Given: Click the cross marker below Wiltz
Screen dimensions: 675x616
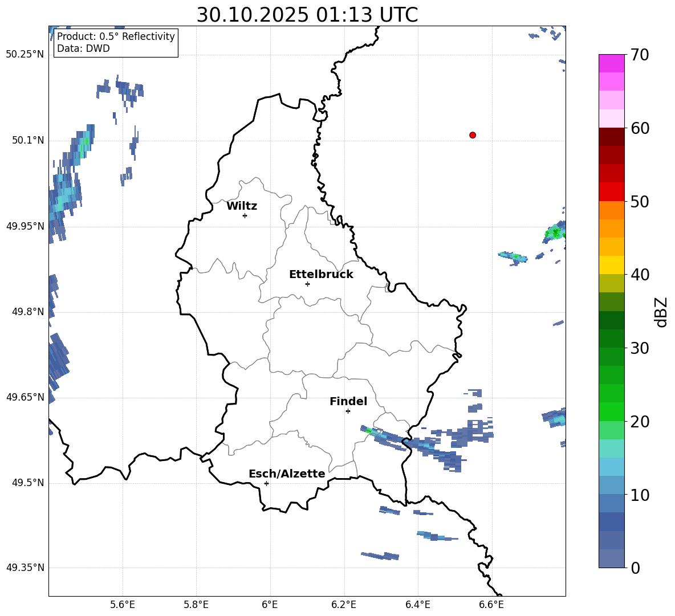Looking at the screenshot, I should pos(245,215).
